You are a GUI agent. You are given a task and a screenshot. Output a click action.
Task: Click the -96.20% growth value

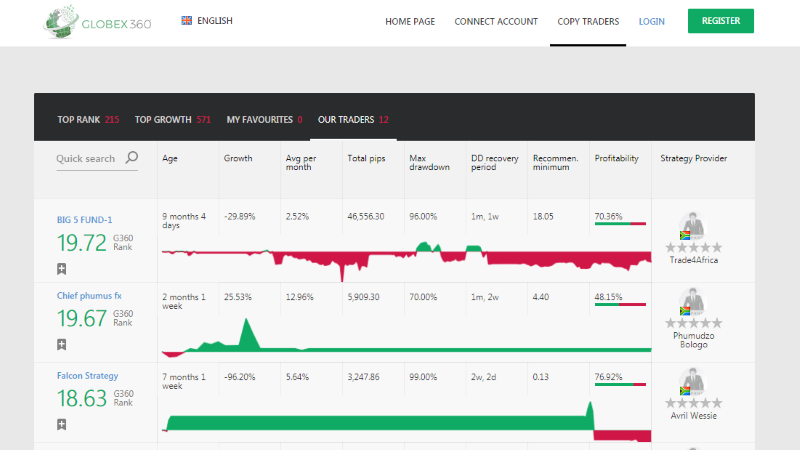tap(239, 377)
